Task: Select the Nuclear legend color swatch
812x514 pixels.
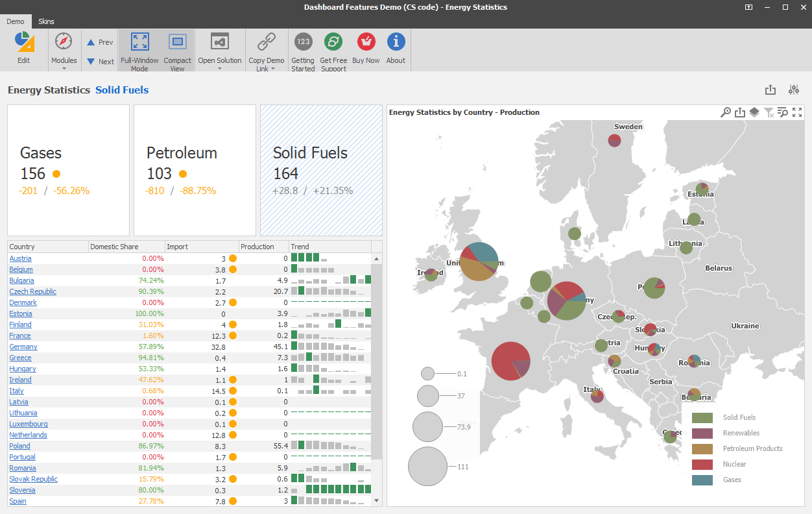Action: point(708,464)
